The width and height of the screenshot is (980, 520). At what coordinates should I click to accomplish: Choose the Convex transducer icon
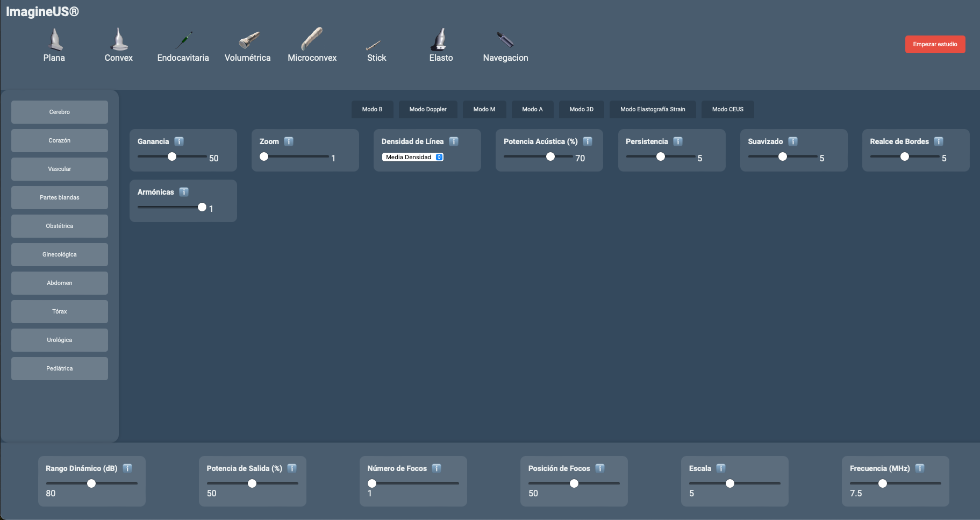119,40
